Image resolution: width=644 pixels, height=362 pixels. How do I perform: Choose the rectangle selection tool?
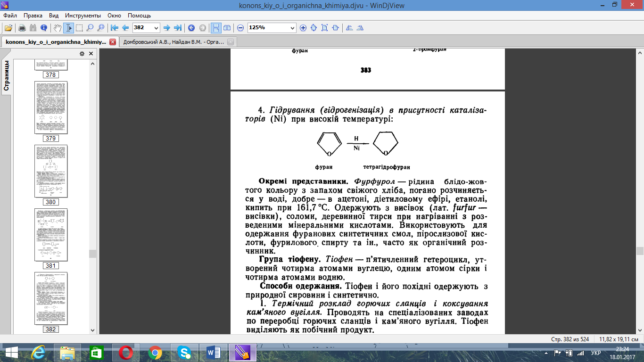[80, 28]
